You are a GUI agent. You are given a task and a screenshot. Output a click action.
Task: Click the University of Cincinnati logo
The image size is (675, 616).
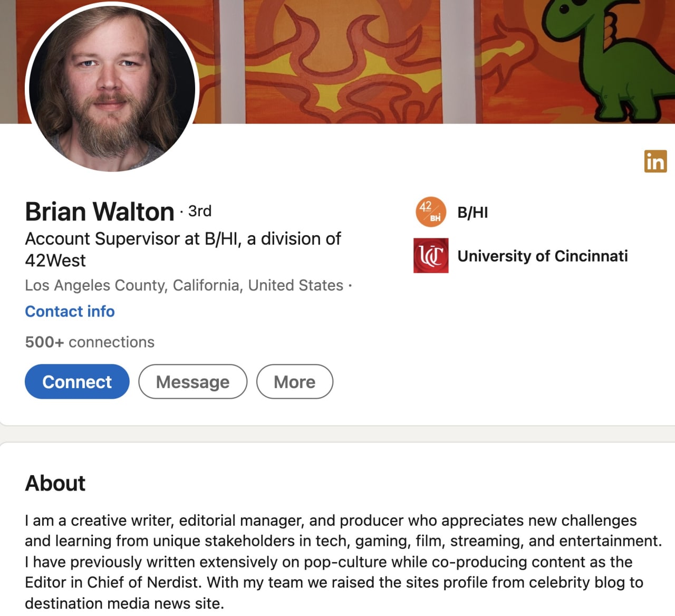pos(431,256)
